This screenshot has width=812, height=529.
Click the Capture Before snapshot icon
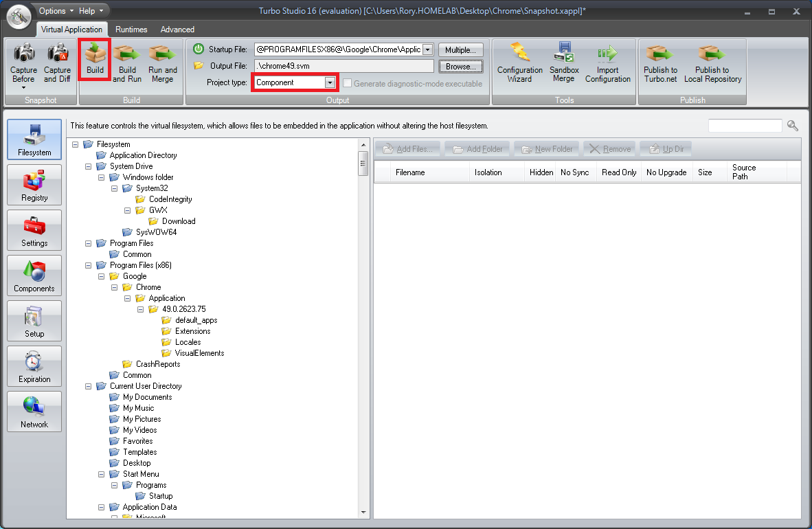[x=24, y=54]
